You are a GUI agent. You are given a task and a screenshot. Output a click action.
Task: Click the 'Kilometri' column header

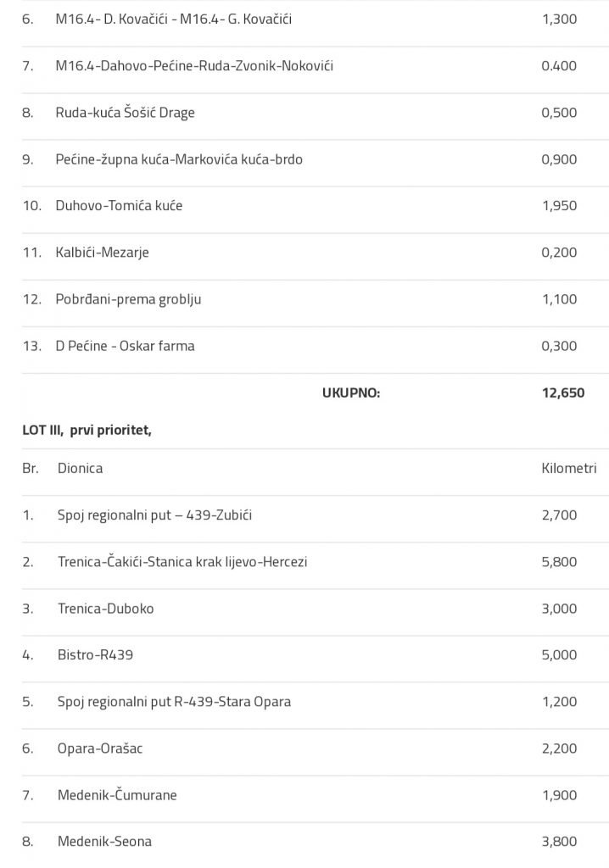(x=568, y=468)
